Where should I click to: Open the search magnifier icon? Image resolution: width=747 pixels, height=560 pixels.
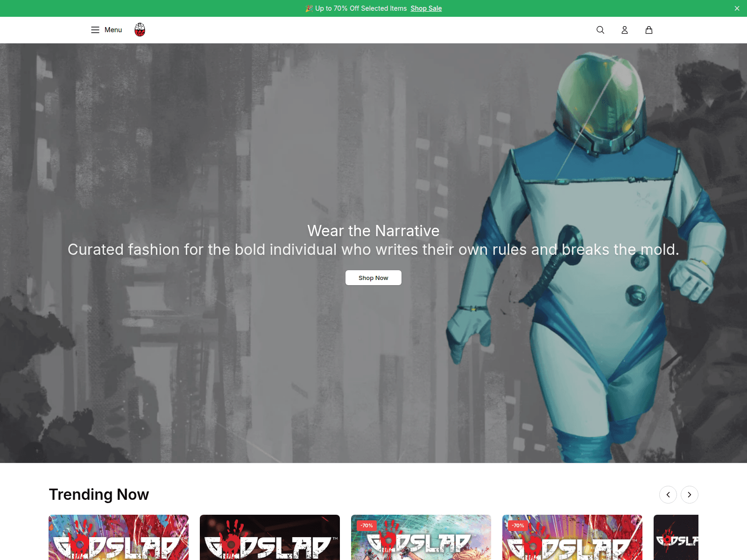click(x=600, y=30)
